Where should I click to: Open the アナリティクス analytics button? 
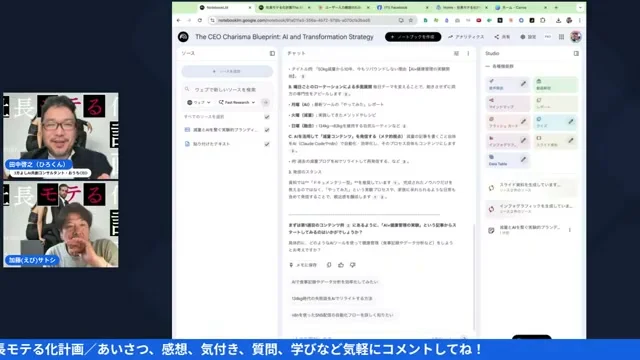[x=466, y=37]
